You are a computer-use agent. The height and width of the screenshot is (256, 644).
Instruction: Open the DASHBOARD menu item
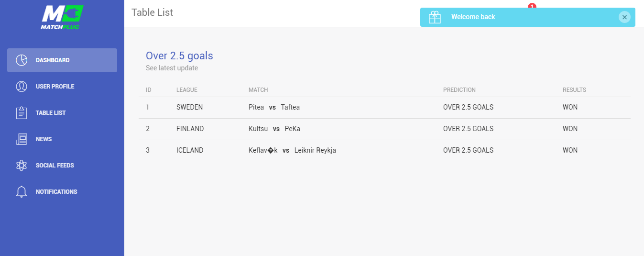(62, 60)
